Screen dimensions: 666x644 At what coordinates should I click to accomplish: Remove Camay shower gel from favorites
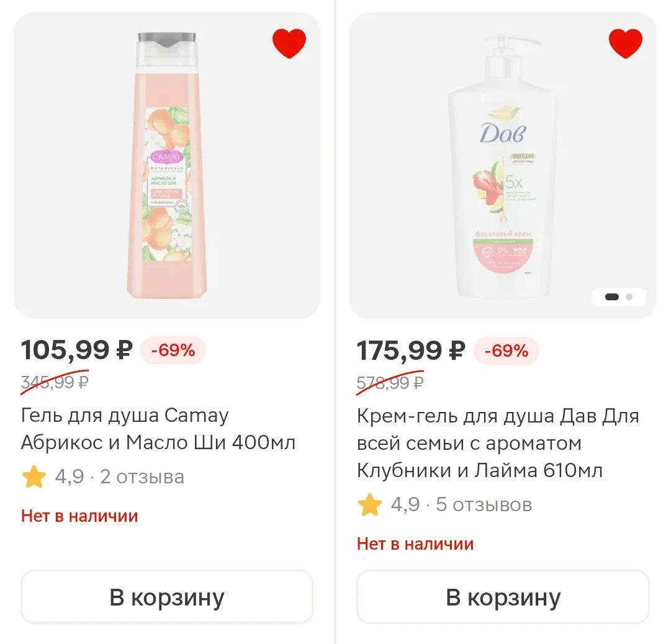pos(289,43)
